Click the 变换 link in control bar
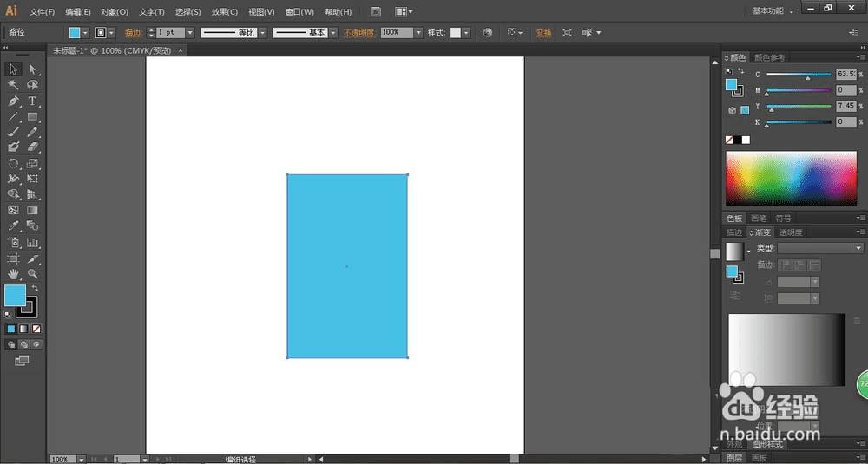 543,33
